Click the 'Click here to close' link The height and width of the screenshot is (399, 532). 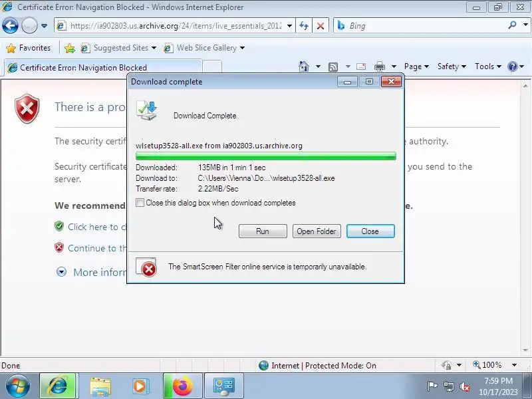[x=97, y=227]
